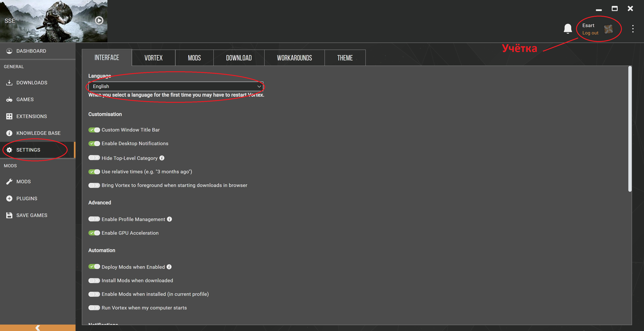
Task: Enable the Profile Management toggle
Action: click(x=94, y=219)
